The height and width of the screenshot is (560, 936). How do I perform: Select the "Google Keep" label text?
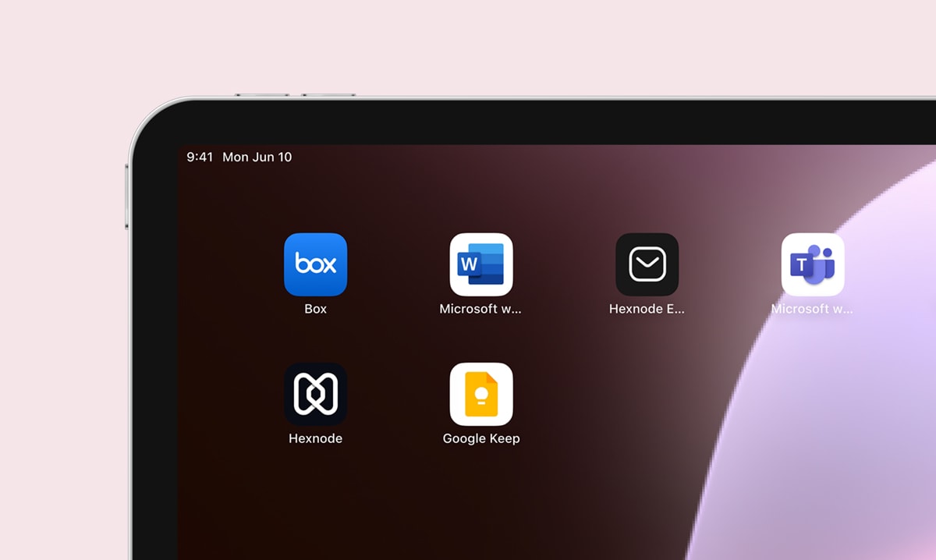tap(481, 438)
